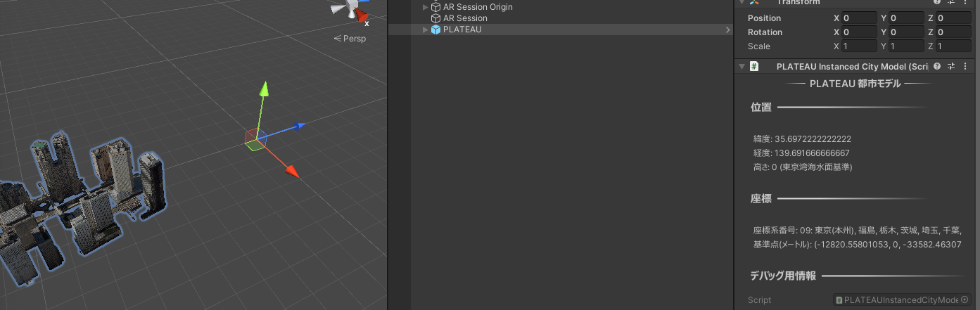
Task: Toggle the Persp projection label in Scene view
Action: pyautogui.click(x=350, y=39)
